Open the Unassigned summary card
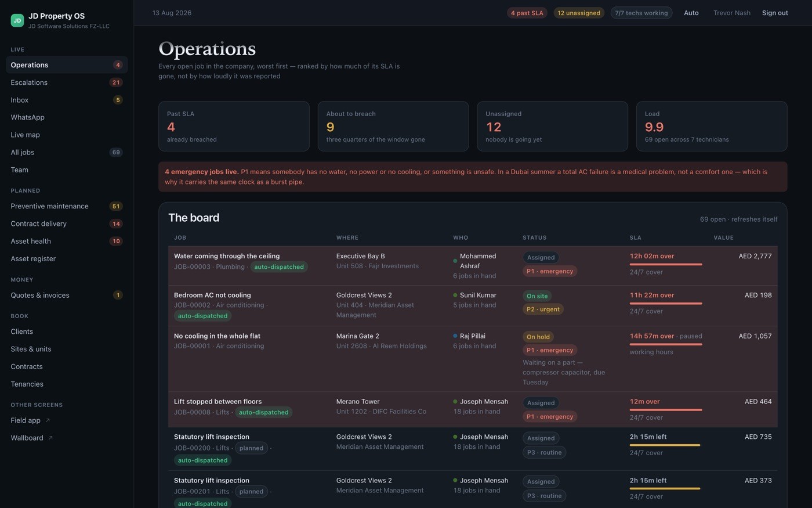The height and width of the screenshot is (508, 812). click(552, 127)
